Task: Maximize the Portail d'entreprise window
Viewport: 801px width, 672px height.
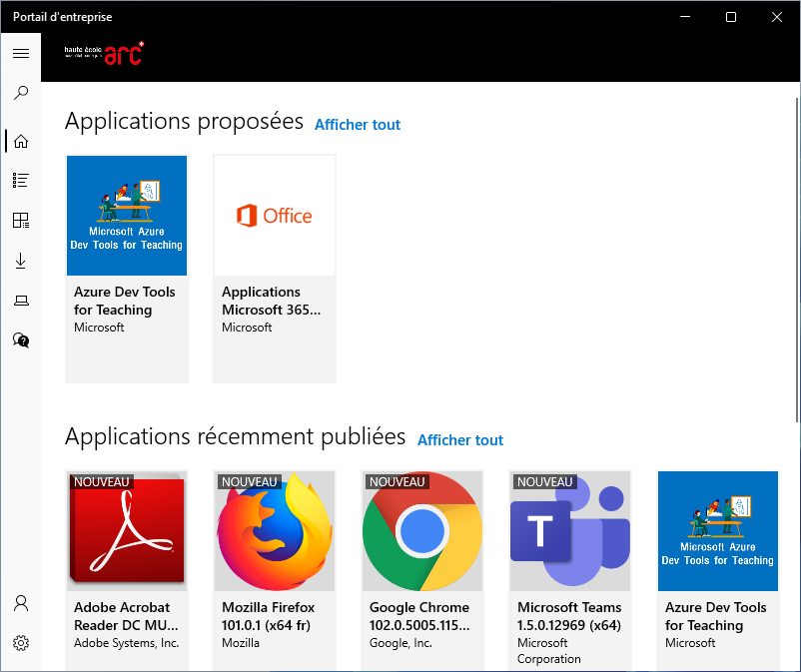Action: pyautogui.click(x=731, y=17)
